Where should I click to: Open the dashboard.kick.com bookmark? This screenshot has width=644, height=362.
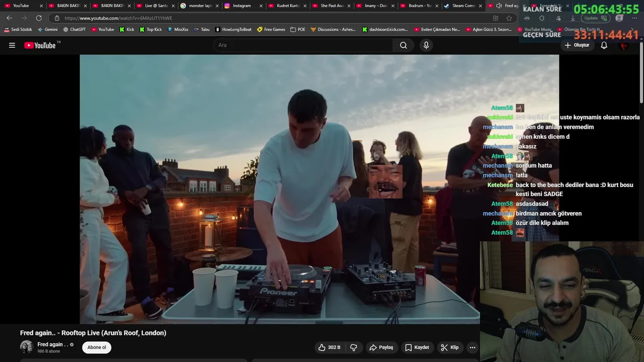385,30
